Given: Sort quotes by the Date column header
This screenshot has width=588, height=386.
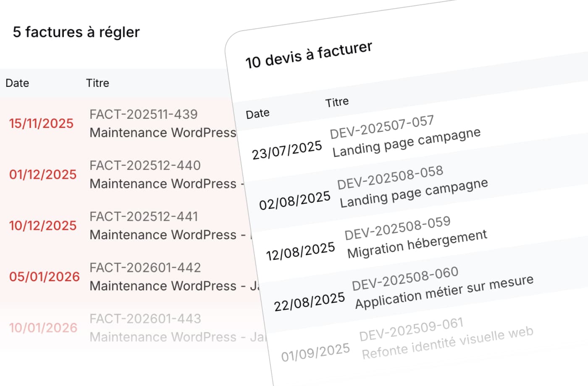Looking at the screenshot, I should (x=257, y=114).
